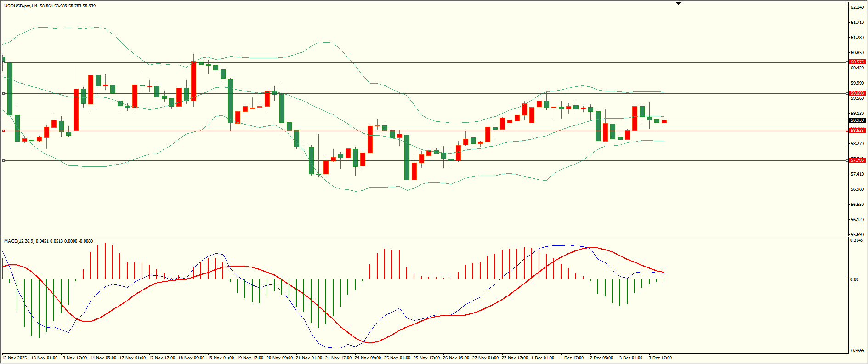Click the 58.635 red price tag
The height and width of the screenshot is (364, 868).
(x=857, y=131)
